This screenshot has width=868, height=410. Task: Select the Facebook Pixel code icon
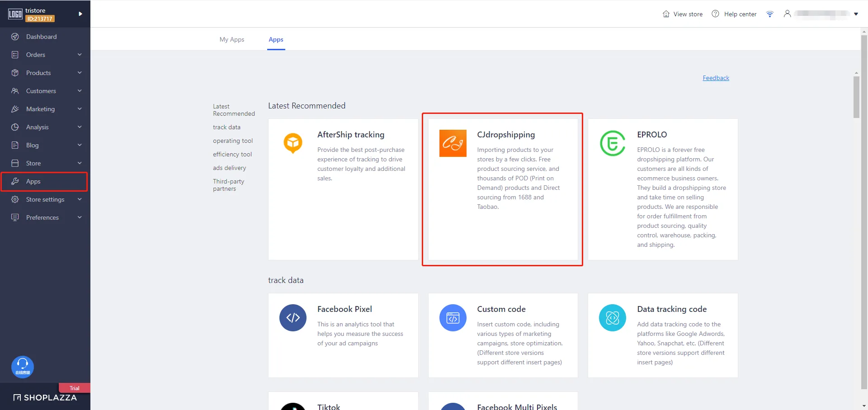(292, 318)
